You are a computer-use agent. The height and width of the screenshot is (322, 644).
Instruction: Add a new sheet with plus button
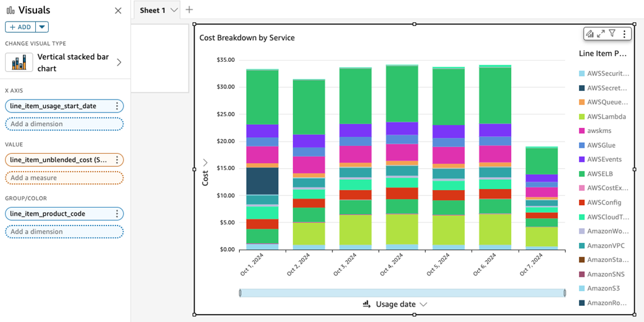coord(189,10)
